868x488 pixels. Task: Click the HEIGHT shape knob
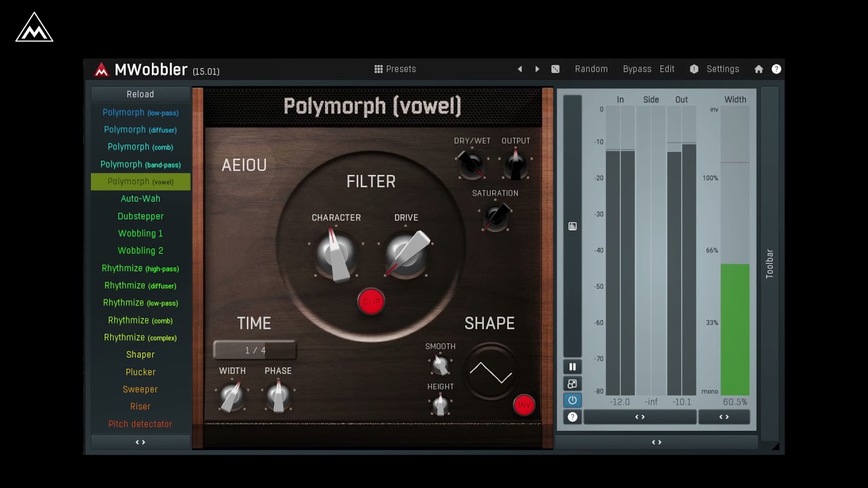(440, 405)
